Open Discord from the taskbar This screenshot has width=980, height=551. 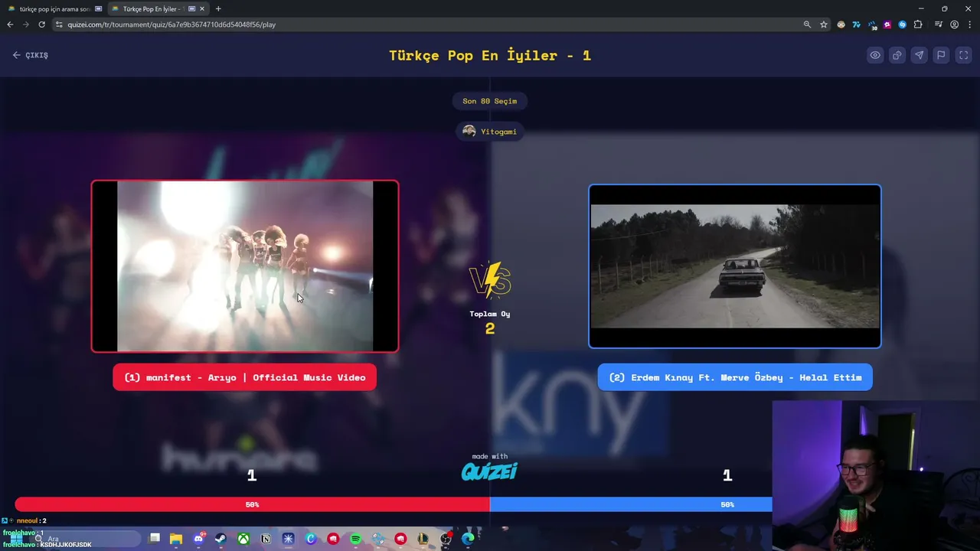coord(199,539)
